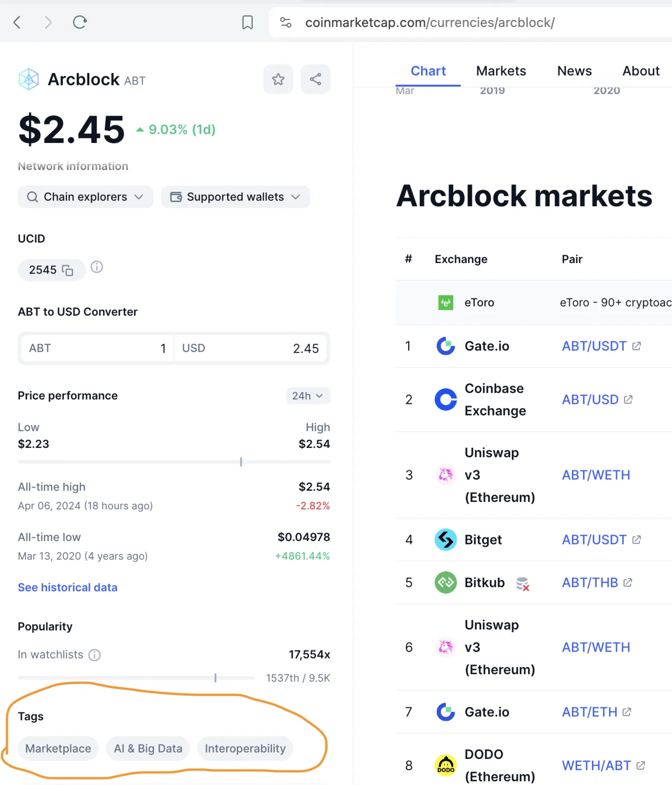
Task: Edit the ABT amount converter field
Action: [97, 348]
